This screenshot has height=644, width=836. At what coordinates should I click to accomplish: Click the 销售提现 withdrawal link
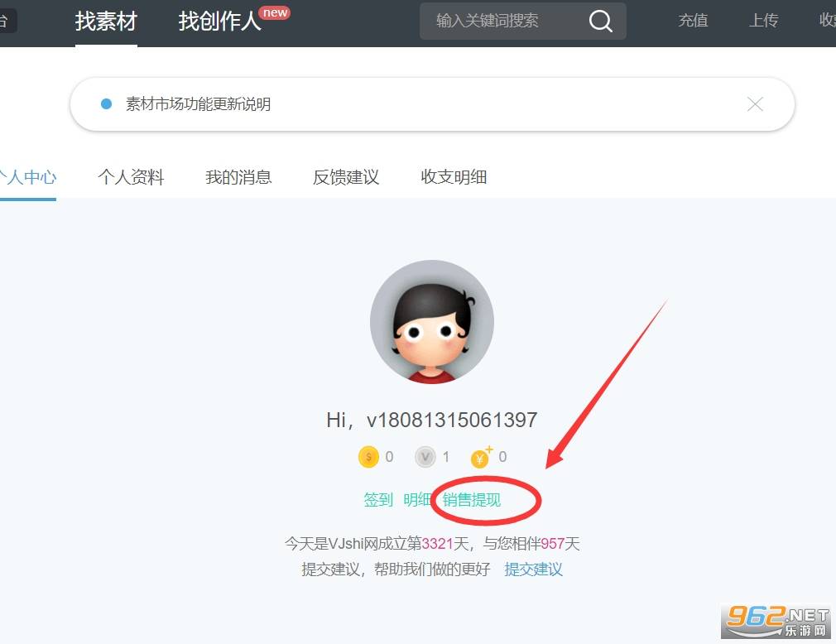(472, 500)
